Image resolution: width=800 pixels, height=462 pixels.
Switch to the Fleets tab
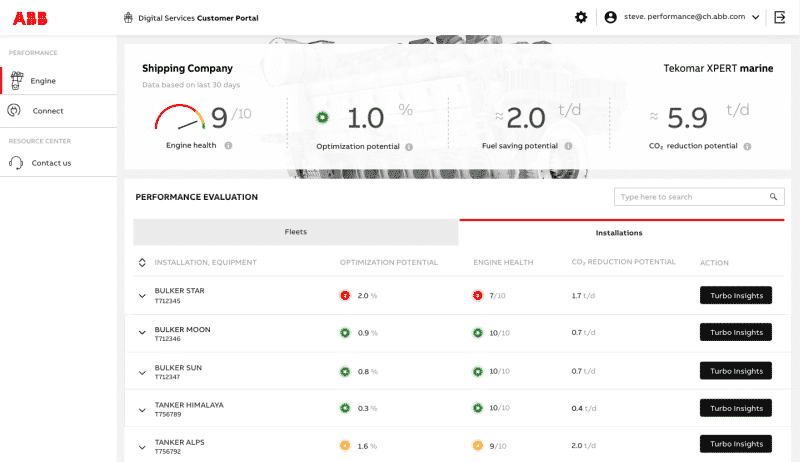click(296, 232)
